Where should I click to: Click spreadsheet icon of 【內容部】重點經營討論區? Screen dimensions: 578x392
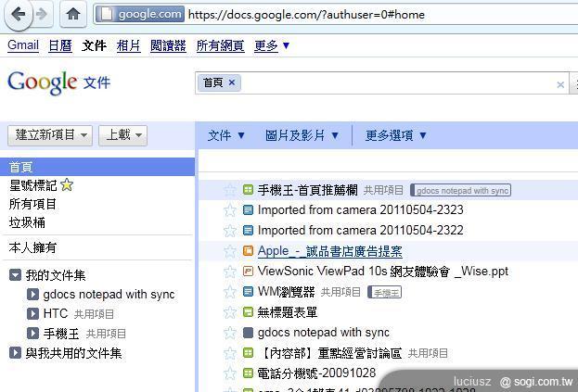click(248, 353)
